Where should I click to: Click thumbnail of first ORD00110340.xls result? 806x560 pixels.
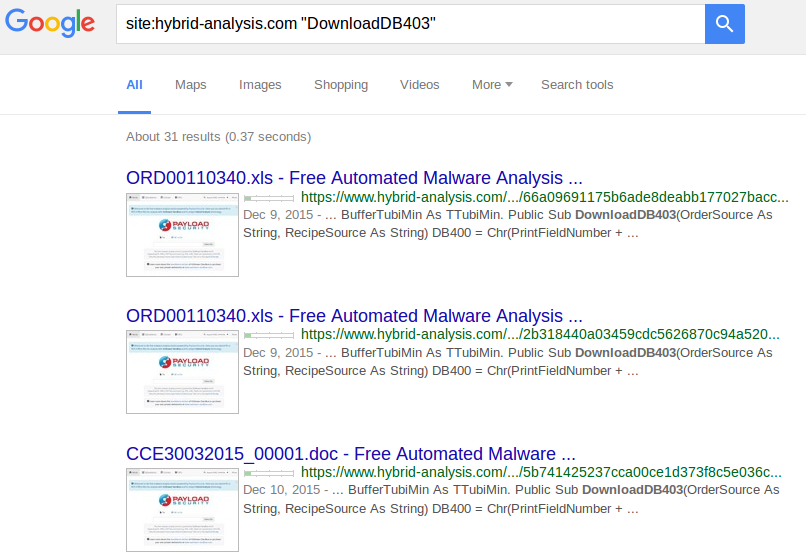pos(182,234)
